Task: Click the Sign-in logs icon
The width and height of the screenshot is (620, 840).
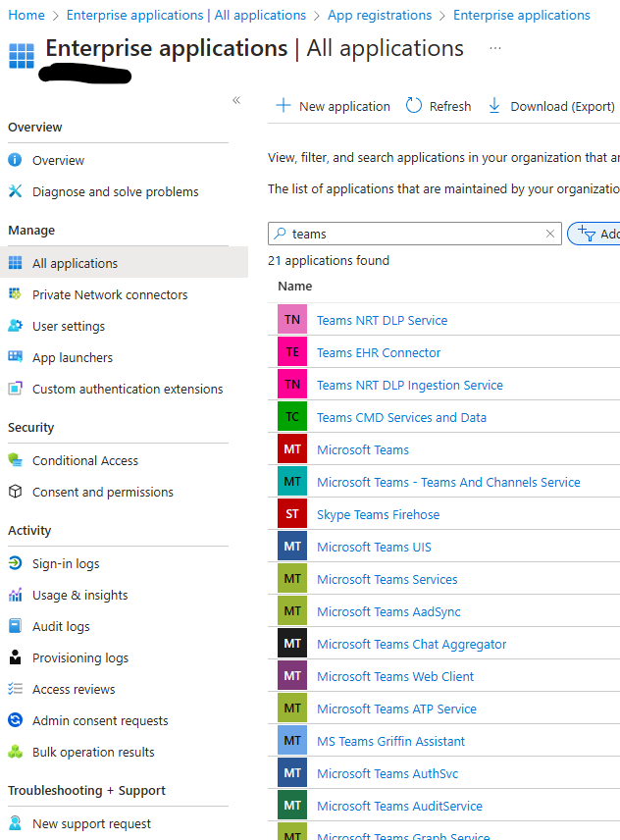Action: (x=15, y=562)
